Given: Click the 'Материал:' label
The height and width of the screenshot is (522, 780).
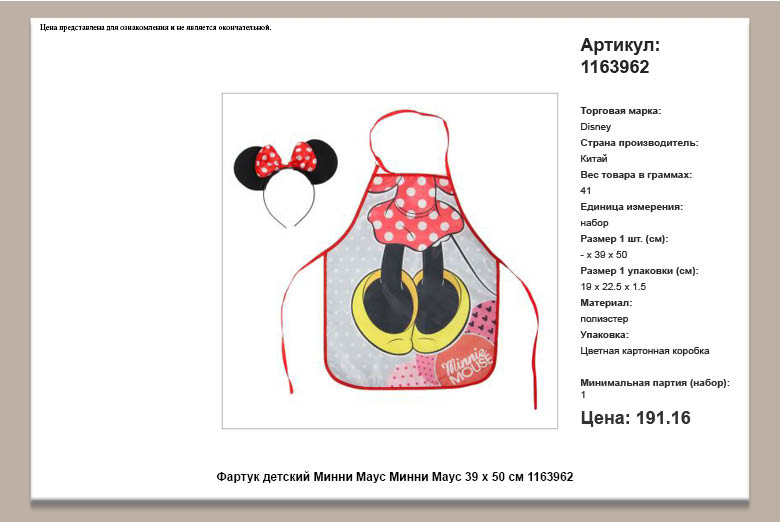Looking at the screenshot, I should point(606,303).
